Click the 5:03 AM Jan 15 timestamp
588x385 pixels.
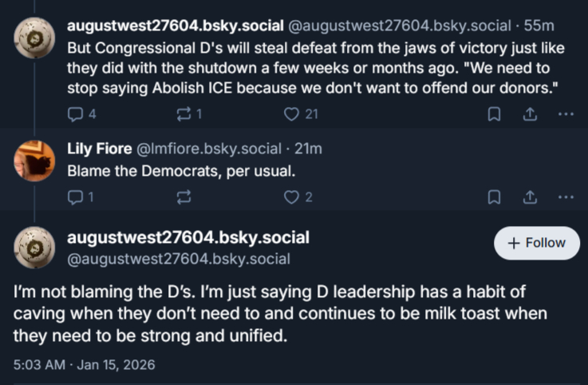[x=85, y=364]
